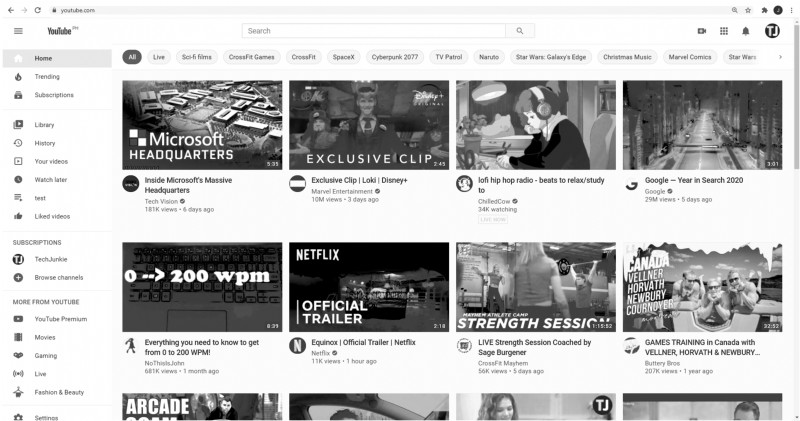Open YouTube Premium in sidebar
800x421 pixels.
pos(57,319)
